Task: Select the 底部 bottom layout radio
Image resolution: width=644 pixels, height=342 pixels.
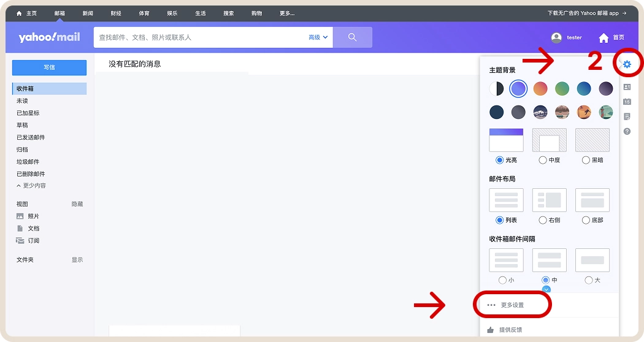Action: (586, 220)
